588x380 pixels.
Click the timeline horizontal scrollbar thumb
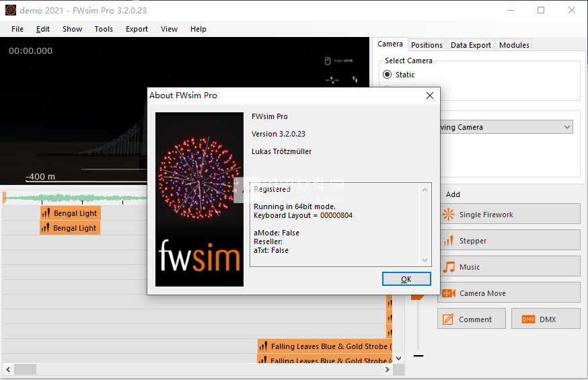click(x=25, y=369)
